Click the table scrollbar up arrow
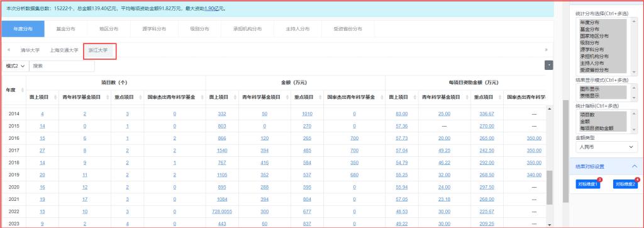Viewport: 644px width, 228px height. pos(550,109)
